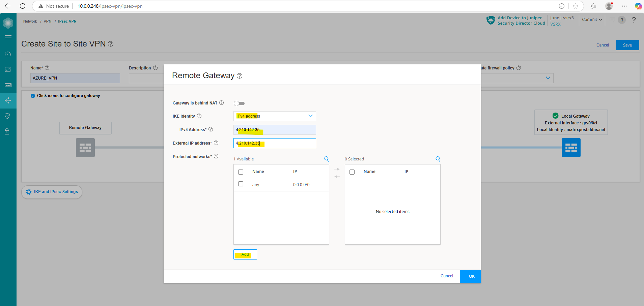The height and width of the screenshot is (306, 644).
Task: Click the browser back arrow
Action: tap(8, 6)
